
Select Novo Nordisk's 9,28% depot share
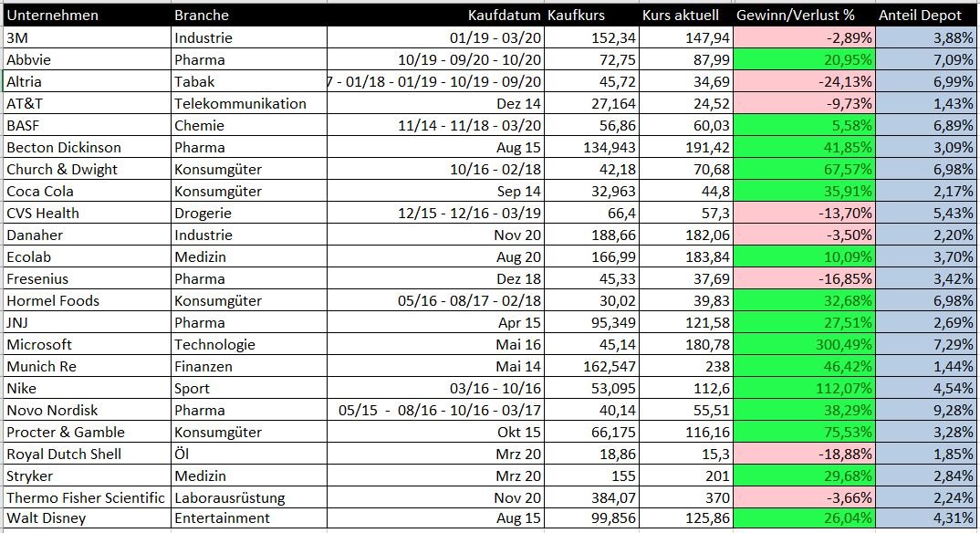tap(928, 411)
